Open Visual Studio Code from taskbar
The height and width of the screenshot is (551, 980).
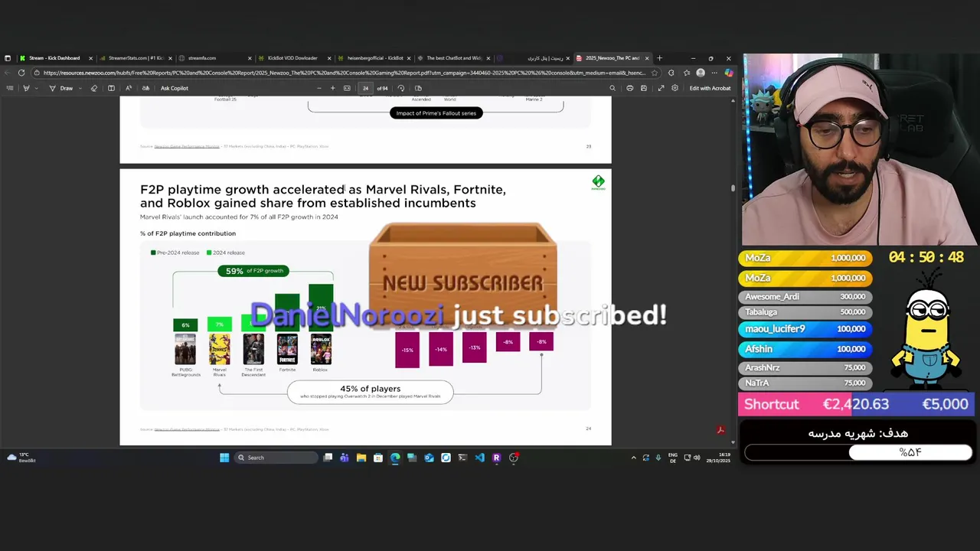(479, 458)
